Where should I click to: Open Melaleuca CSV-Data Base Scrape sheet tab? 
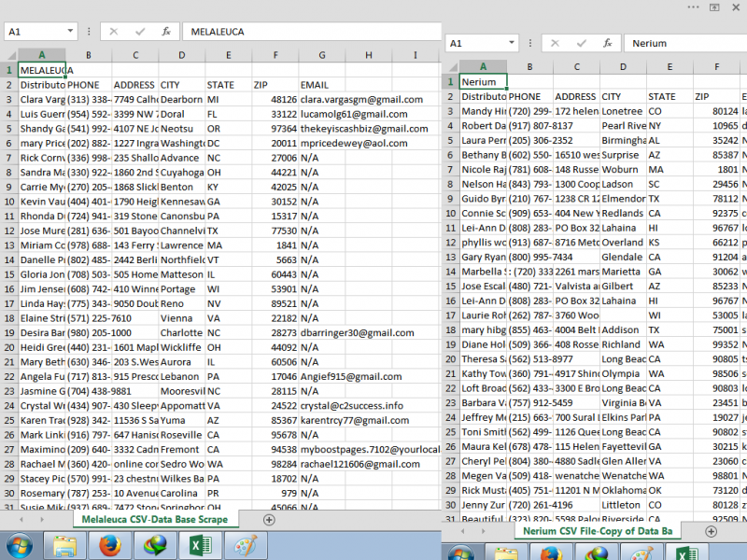coord(155,520)
